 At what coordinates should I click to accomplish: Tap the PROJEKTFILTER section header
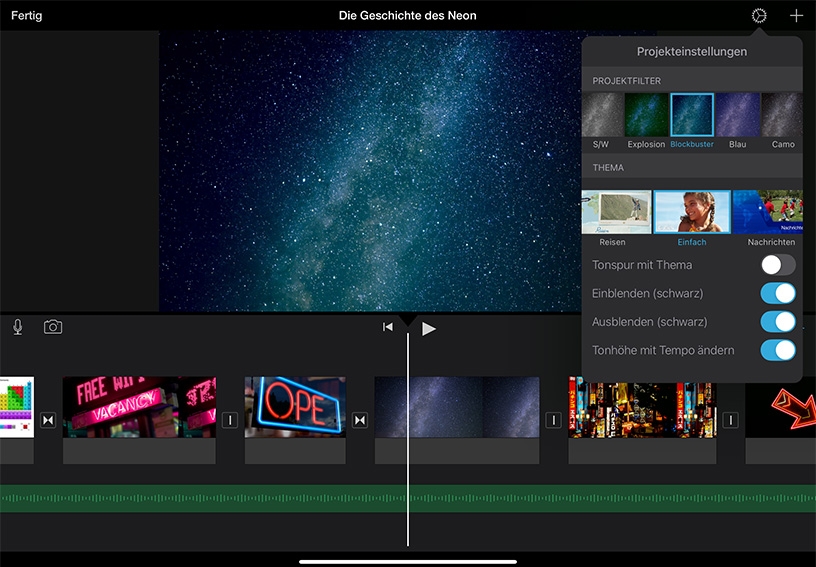[627, 81]
